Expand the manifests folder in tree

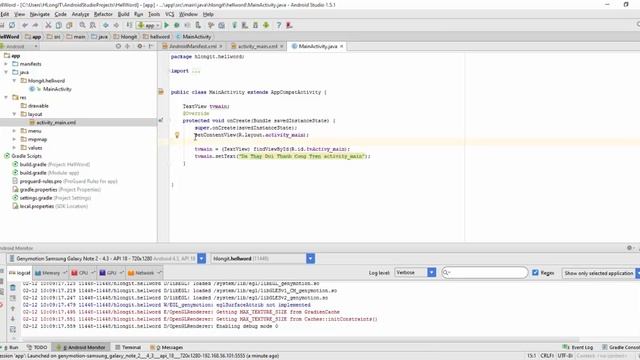6,64
